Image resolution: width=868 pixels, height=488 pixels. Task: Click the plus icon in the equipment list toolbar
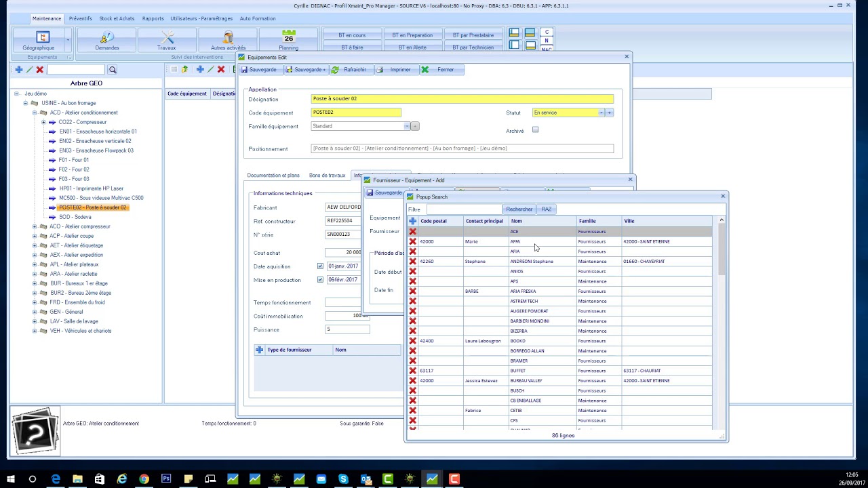(x=200, y=70)
